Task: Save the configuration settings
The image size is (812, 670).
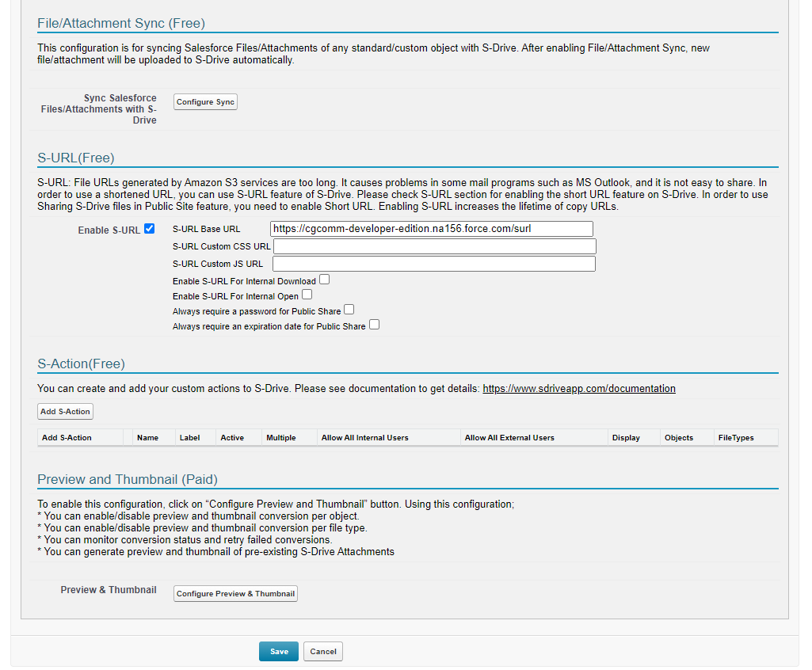Action: (279, 652)
